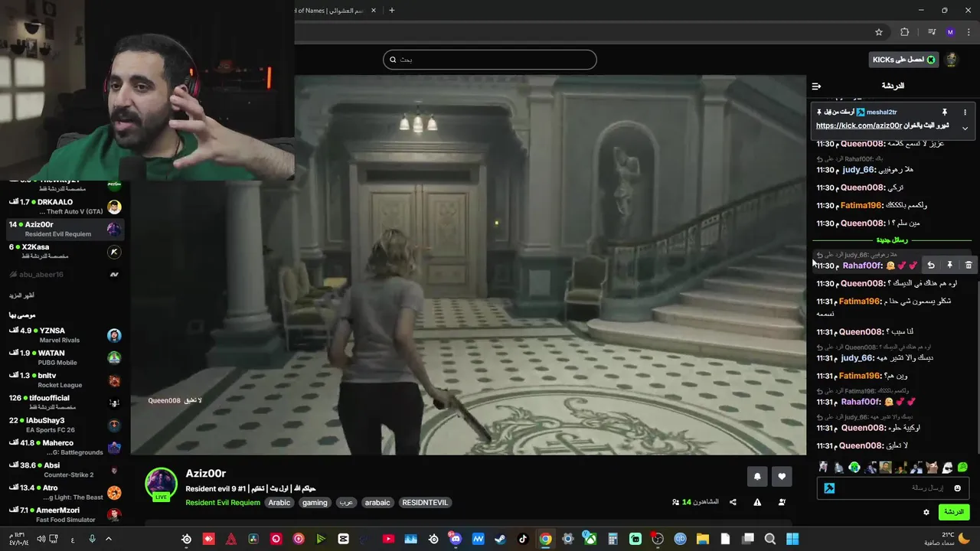Open meshal2tr profile in pinned message
The height and width of the screenshot is (551, 980).
pos(881,112)
